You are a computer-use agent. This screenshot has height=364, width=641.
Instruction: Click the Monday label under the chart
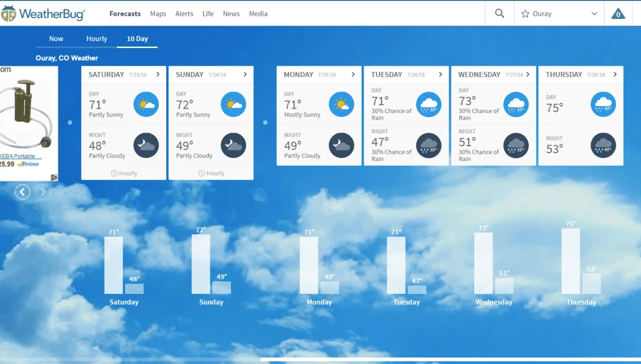(319, 302)
